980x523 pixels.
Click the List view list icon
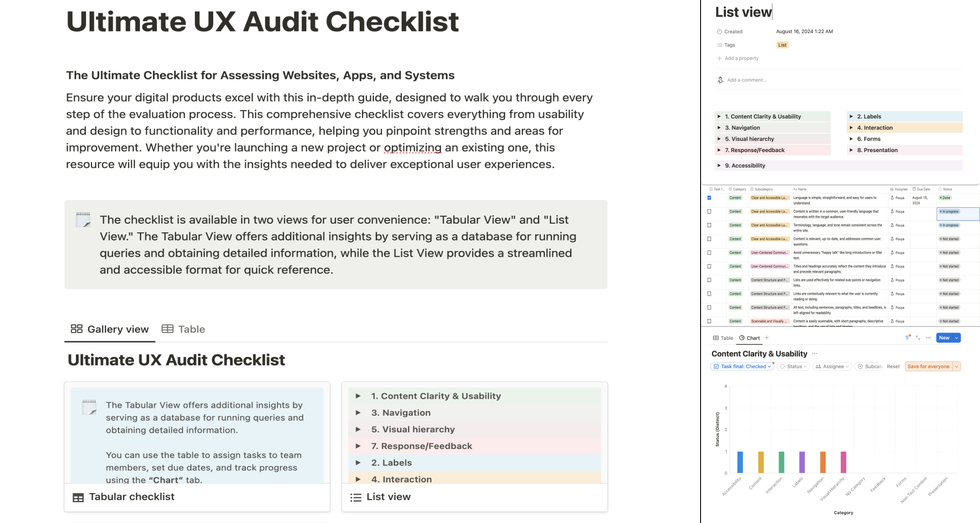point(356,497)
